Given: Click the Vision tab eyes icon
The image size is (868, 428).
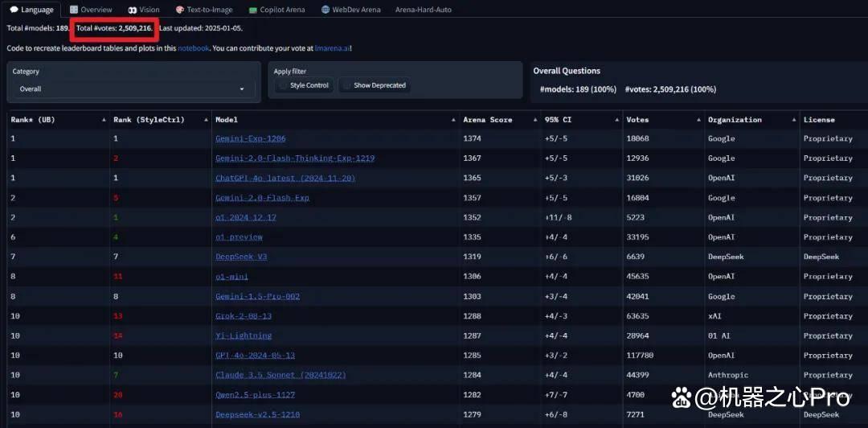Looking at the screenshot, I should [133, 10].
